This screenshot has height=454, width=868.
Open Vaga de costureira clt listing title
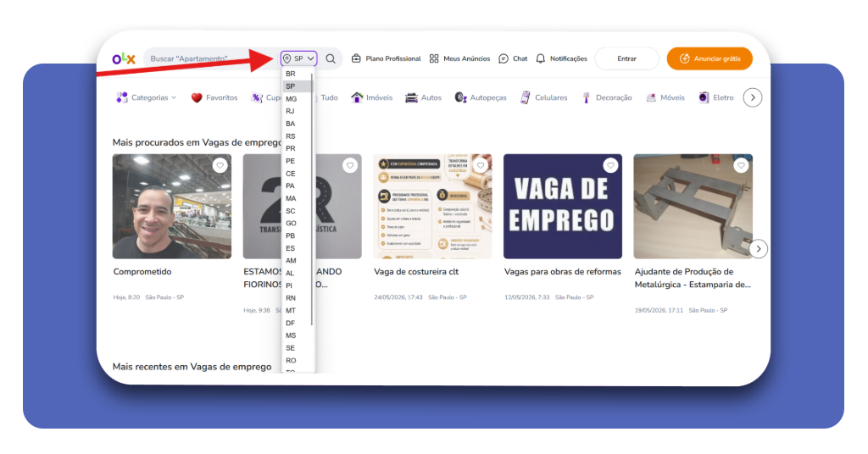click(416, 272)
